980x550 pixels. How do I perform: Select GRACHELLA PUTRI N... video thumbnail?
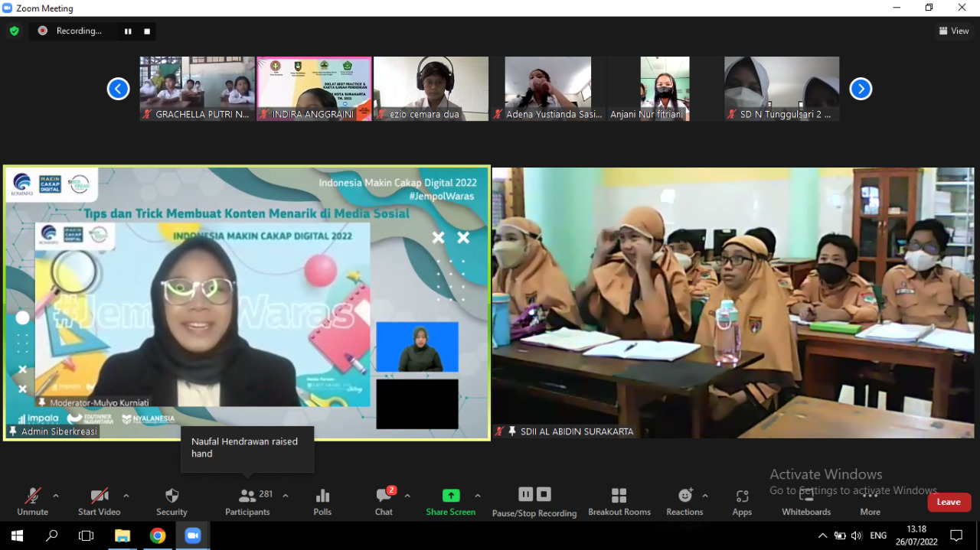(198, 89)
